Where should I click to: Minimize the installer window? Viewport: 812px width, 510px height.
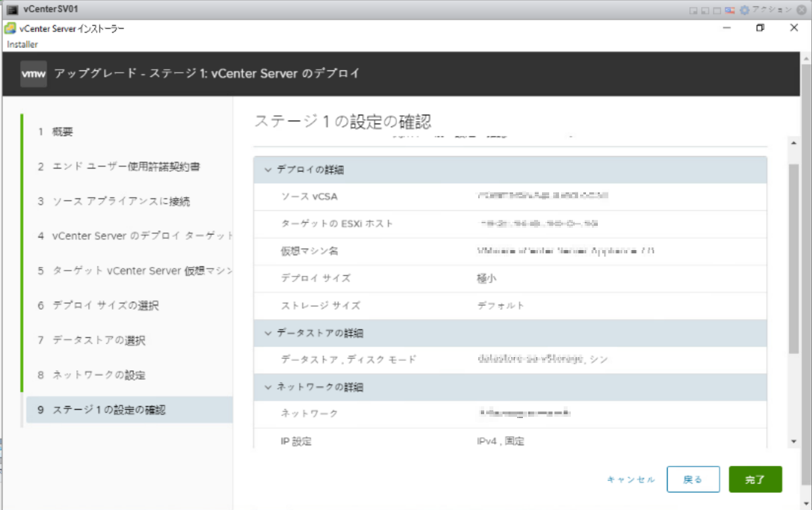727,28
